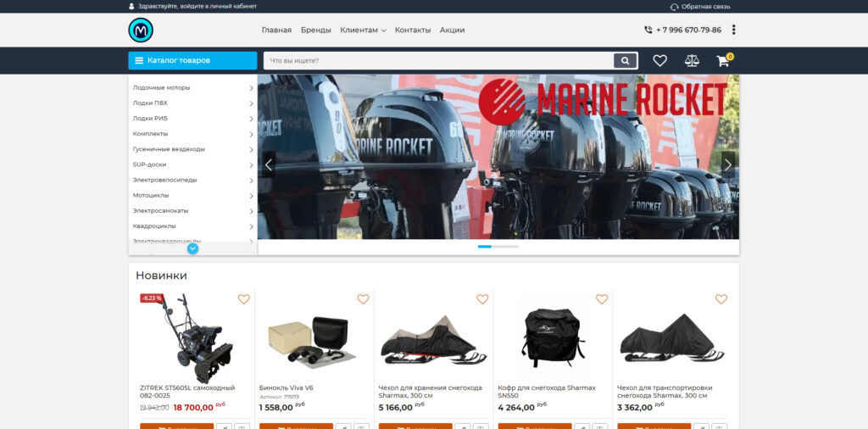Screen dimensions: 868x429
Task: Open Главная menu item
Action: 276,30
